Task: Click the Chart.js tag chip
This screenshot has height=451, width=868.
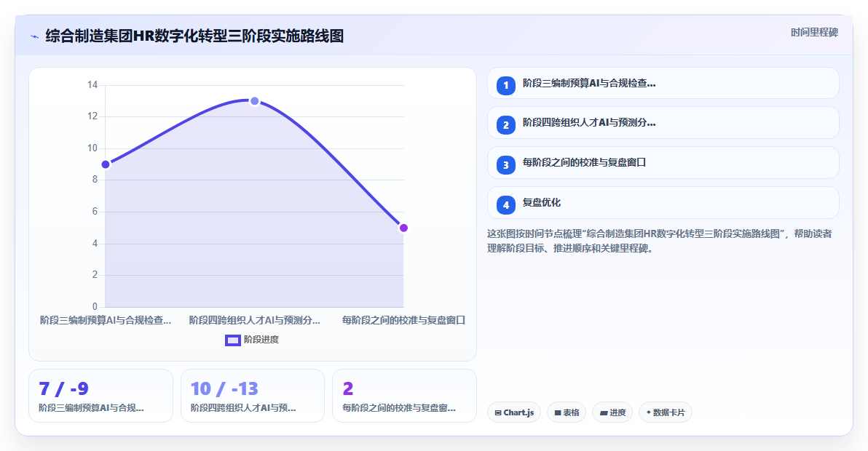Action: [514, 412]
